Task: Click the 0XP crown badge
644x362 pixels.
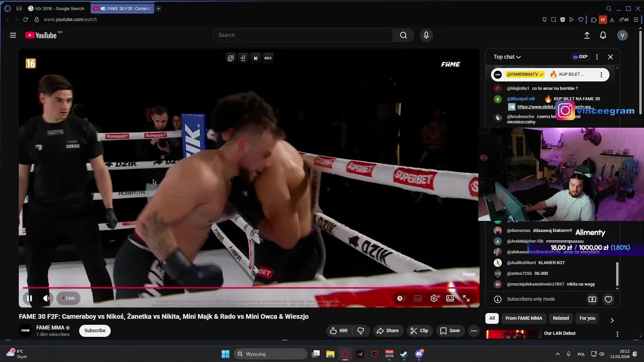Action: (x=581, y=57)
